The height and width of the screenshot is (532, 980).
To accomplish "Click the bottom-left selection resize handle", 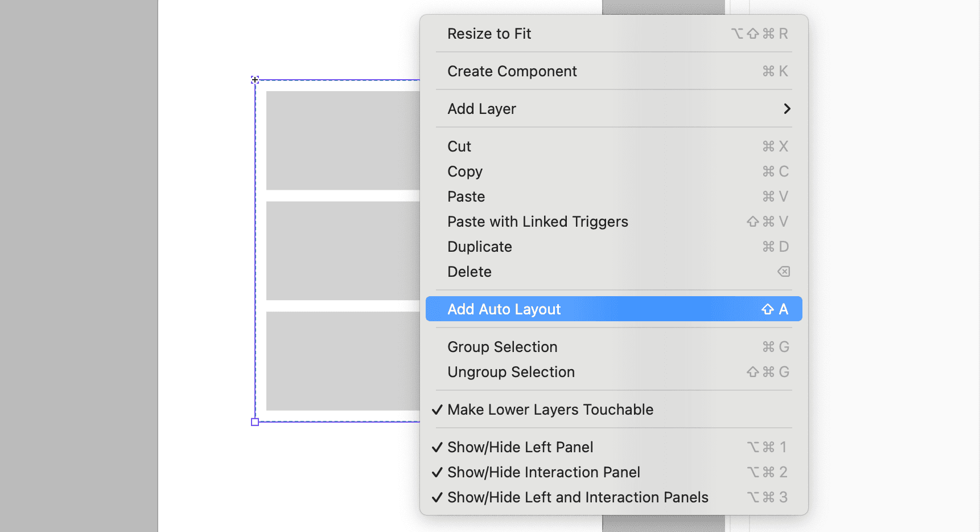I will [x=254, y=421].
